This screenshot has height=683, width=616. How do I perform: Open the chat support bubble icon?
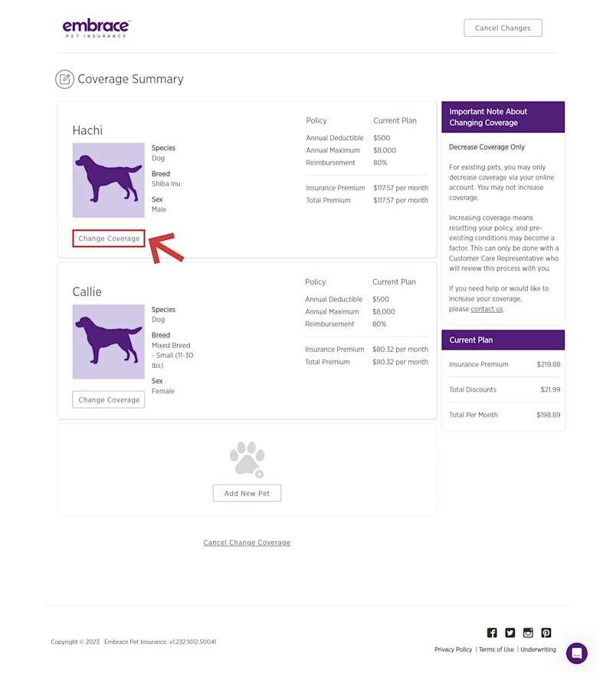click(x=577, y=653)
